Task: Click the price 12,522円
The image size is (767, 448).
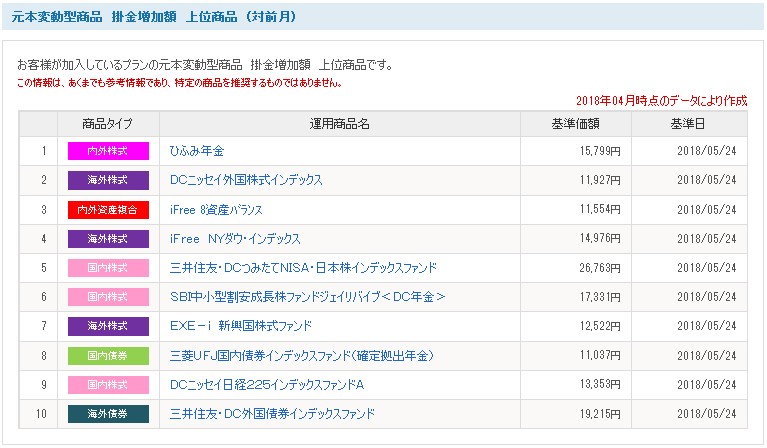Action: coord(600,326)
